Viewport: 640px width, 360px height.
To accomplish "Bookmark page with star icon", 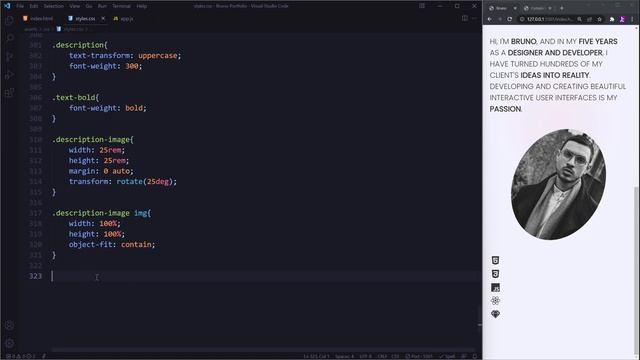I will [x=600, y=19].
